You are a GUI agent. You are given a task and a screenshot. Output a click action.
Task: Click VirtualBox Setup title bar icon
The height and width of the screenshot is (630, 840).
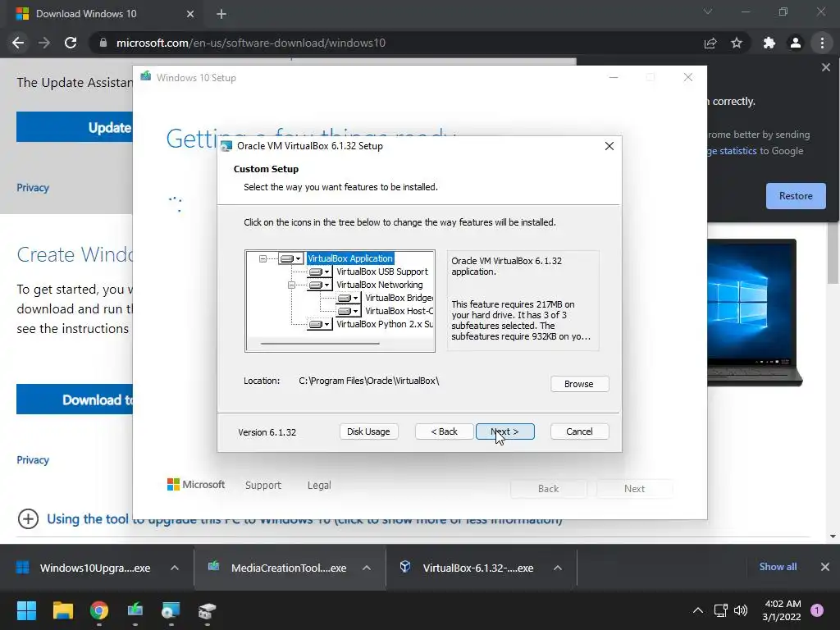pos(226,146)
